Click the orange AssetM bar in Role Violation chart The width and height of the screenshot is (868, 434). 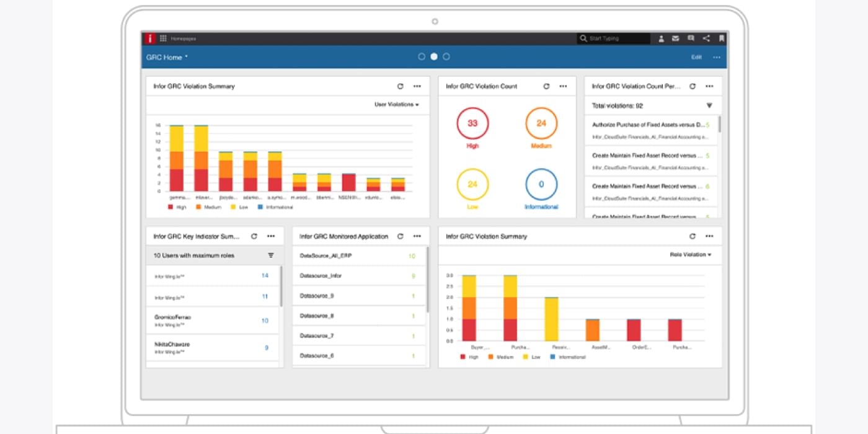(x=593, y=330)
